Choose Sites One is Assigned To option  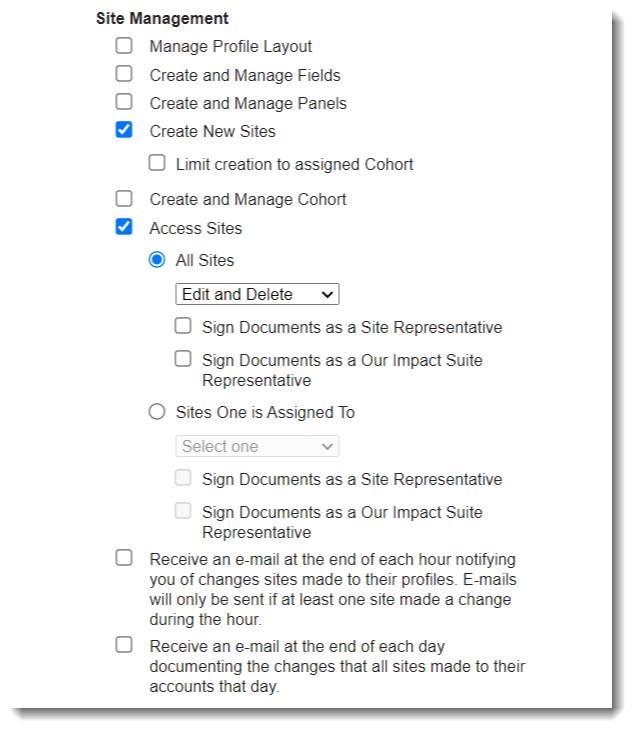coord(157,412)
